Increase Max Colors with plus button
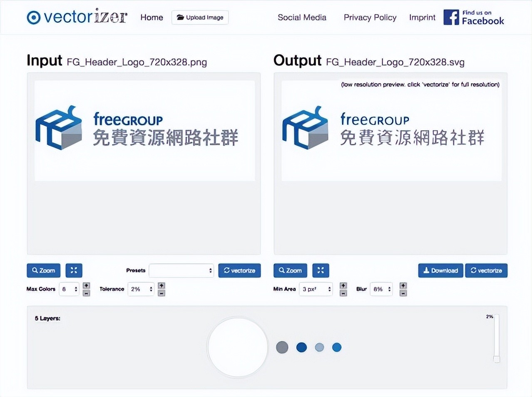Screen dimensions: 532x397 point(86,285)
